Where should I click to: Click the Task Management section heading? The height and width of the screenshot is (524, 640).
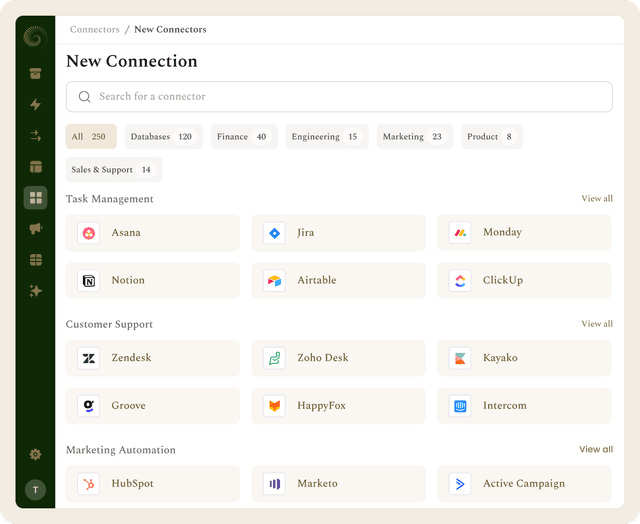point(110,199)
